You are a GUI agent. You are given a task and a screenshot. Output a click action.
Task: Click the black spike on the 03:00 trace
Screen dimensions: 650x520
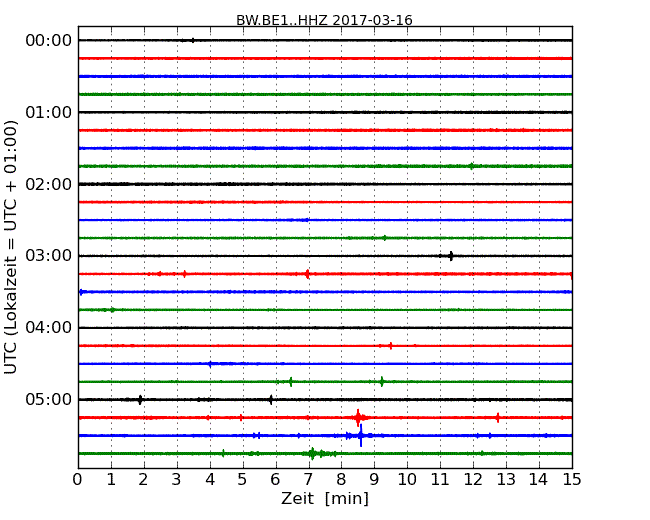click(451, 256)
